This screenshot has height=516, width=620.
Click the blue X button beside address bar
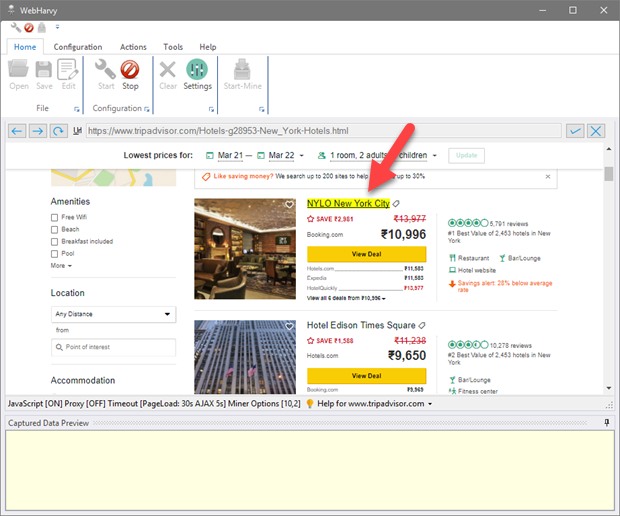[x=596, y=131]
